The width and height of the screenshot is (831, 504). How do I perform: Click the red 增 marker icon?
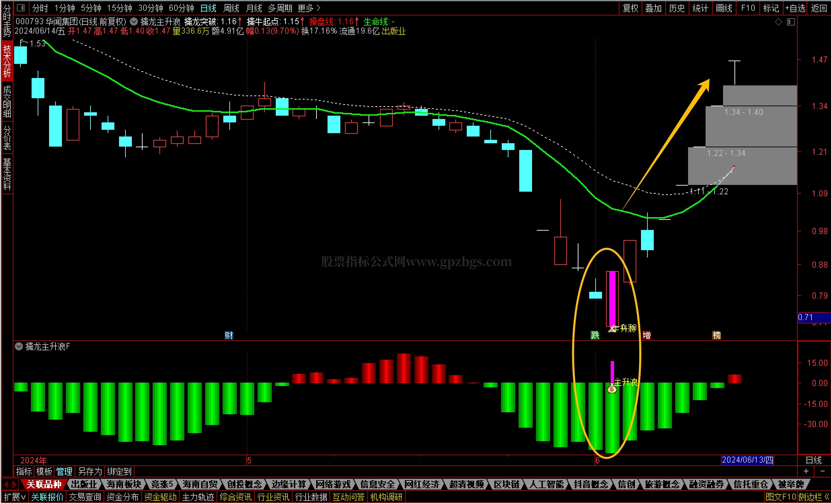pyautogui.click(x=646, y=335)
